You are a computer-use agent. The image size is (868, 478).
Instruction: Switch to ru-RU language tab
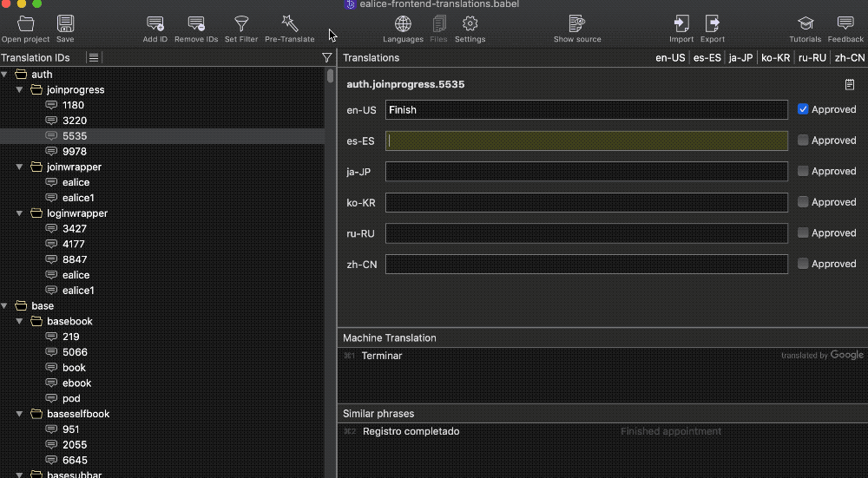[812, 57]
